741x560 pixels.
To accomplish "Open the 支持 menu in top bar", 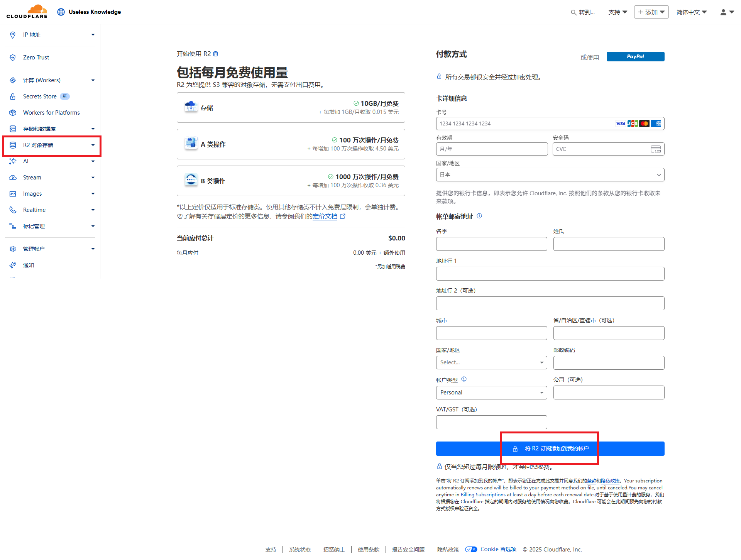I will coord(617,12).
